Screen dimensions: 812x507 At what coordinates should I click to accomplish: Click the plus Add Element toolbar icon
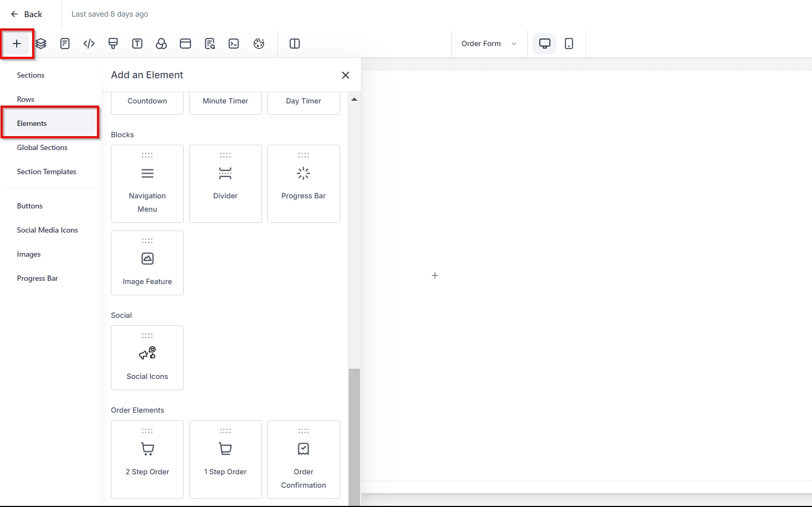17,44
